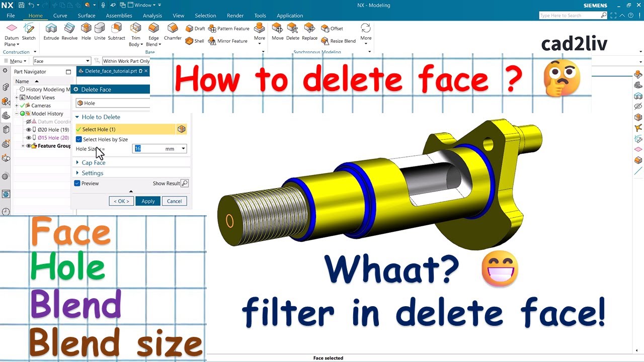This screenshot has width=644, height=362.
Task: Toggle Select Holes by Size checkbox
Action: coord(78,139)
